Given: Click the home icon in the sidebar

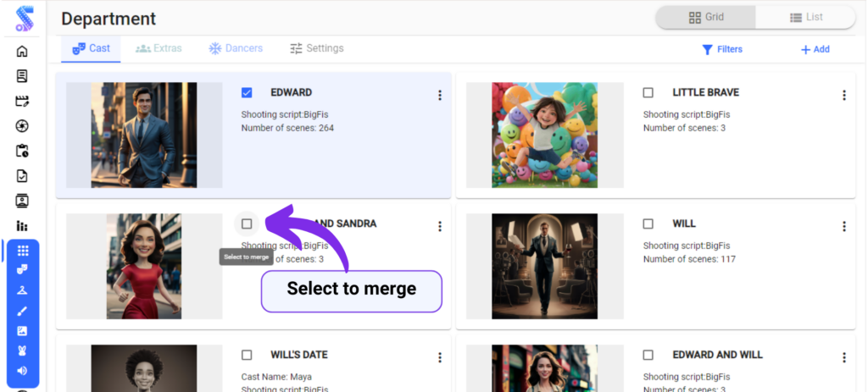Looking at the screenshot, I should tap(22, 51).
